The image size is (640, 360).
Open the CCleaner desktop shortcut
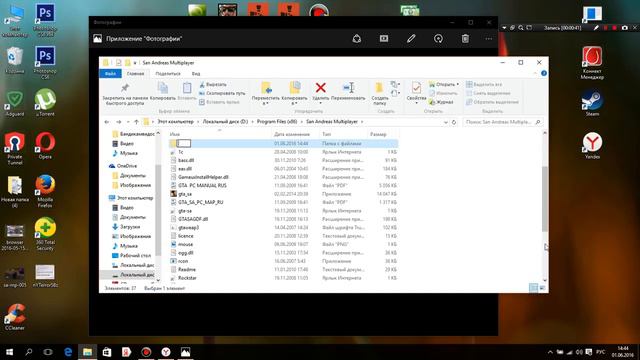point(15,317)
